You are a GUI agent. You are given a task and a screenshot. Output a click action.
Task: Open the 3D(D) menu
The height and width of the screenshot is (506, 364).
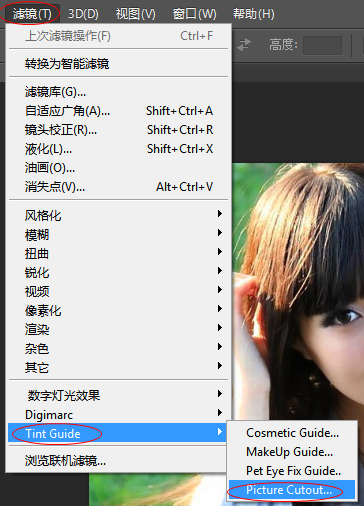coord(83,14)
